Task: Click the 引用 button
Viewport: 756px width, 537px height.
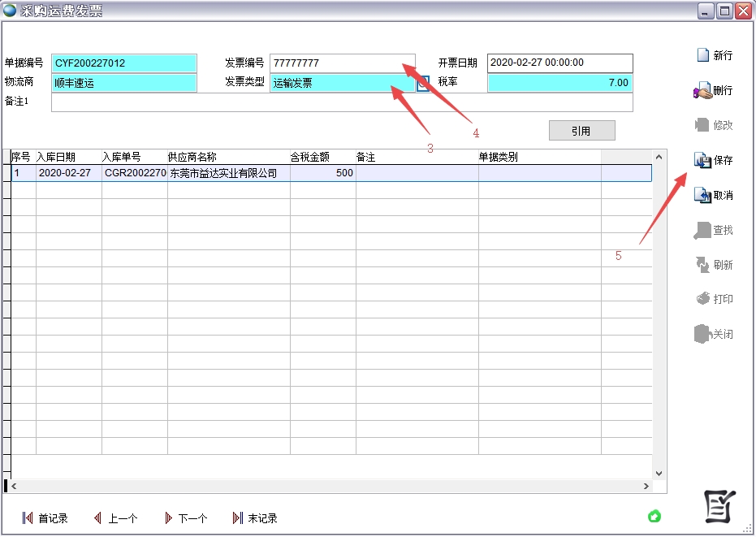Action: click(x=581, y=131)
